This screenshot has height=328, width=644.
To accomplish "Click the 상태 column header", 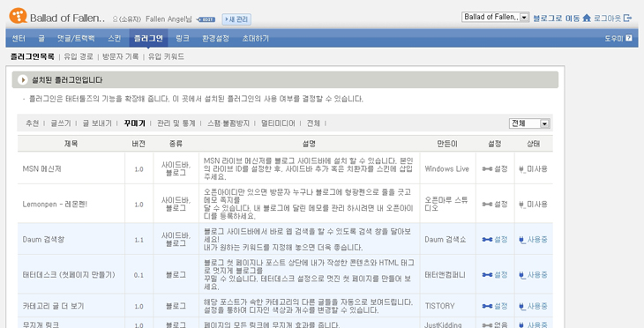I will (533, 144).
